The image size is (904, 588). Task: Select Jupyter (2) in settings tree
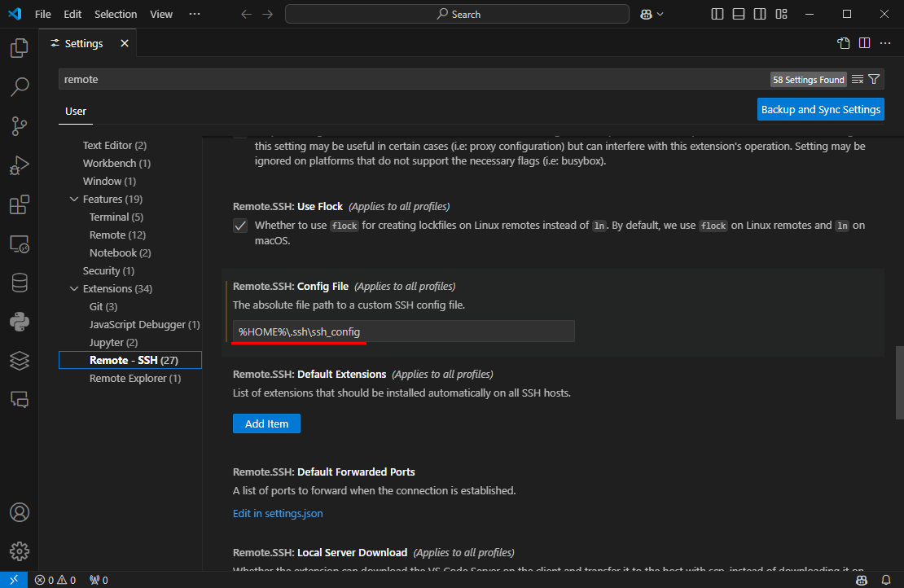113,342
